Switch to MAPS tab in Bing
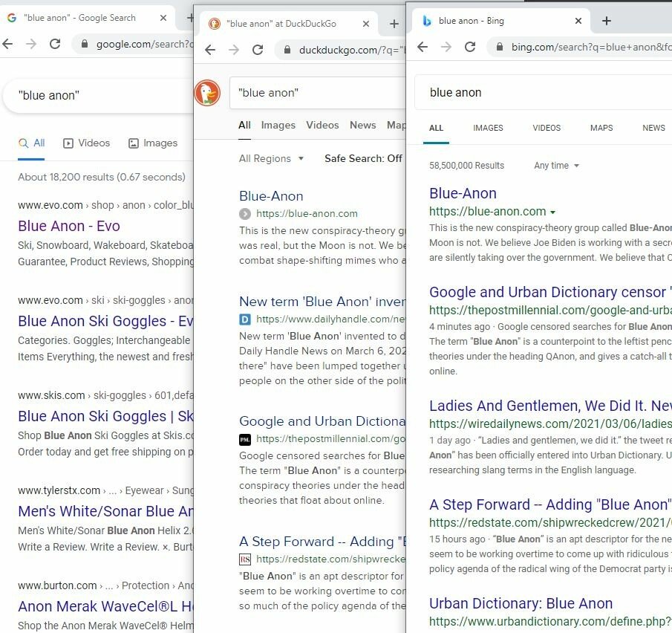This screenshot has width=672, height=633. point(601,129)
